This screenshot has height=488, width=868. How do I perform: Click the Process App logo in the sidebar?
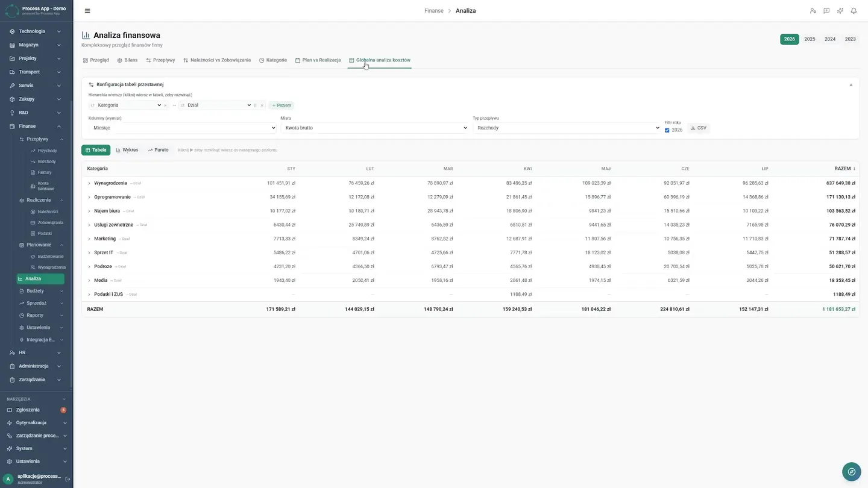[12, 10]
